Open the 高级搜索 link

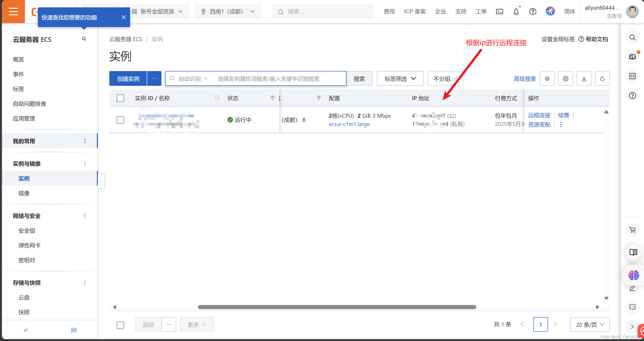(x=525, y=79)
